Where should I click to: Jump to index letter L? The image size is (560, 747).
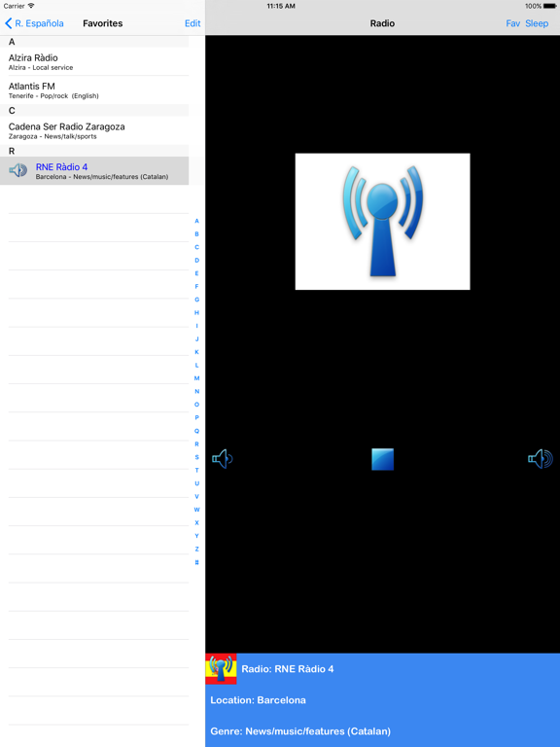click(x=196, y=366)
